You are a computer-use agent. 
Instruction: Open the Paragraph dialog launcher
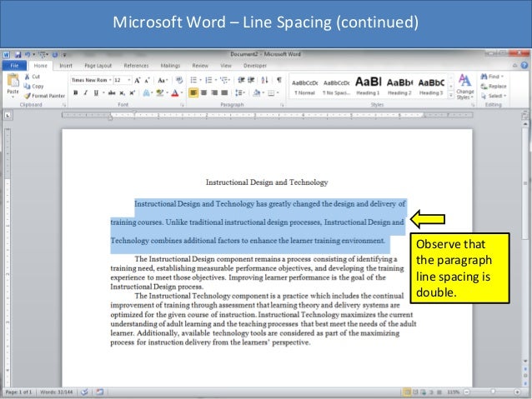tap(282, 105)
